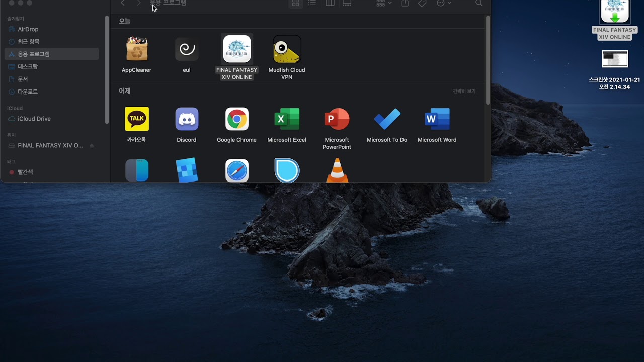Open the group-by dropdown in toolbar

384,3
